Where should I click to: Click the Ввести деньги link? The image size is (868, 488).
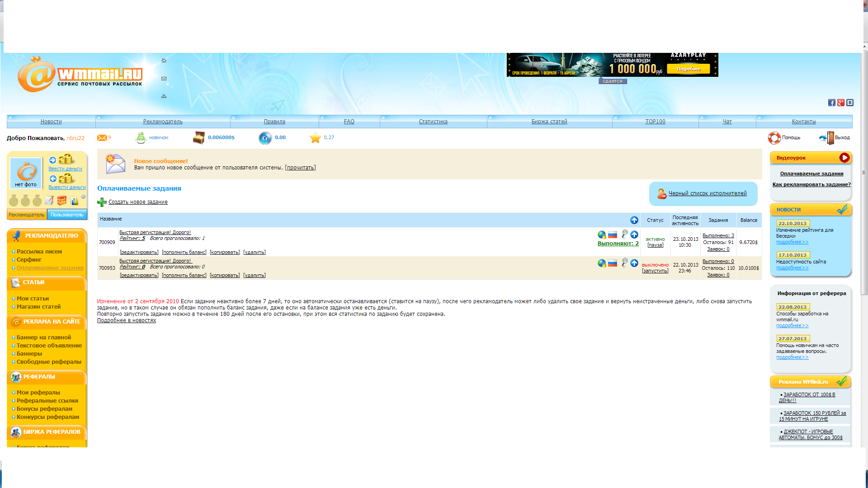(66, 169)
